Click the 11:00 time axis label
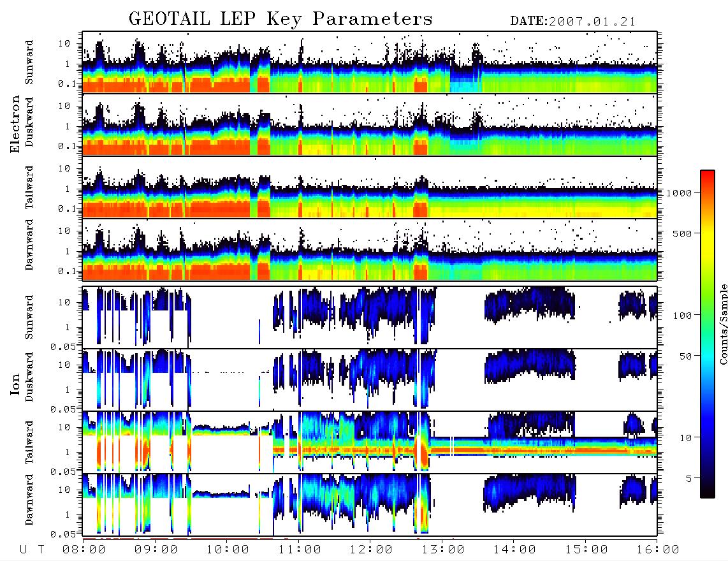Image resolution: width=728 pixels, height=561 pixels. point(300,550)
